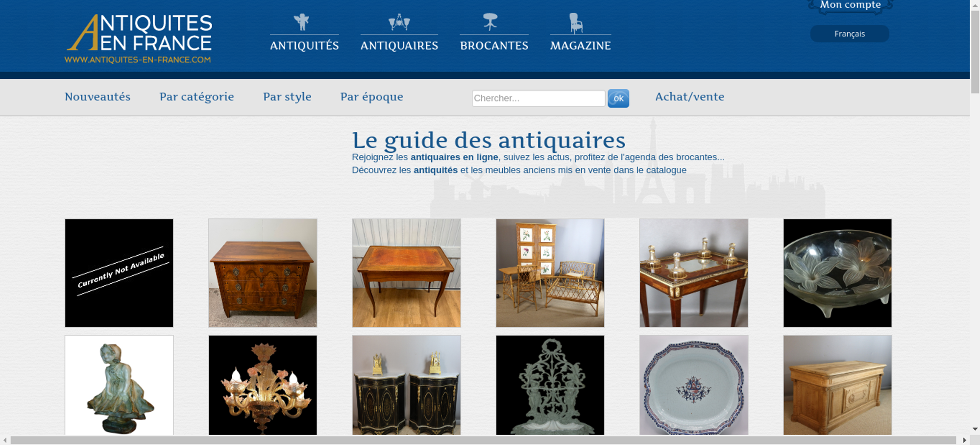Click the armchair icon above Magazine
The height and width of the screenshot is (445, 980).
tap(576, 23)
